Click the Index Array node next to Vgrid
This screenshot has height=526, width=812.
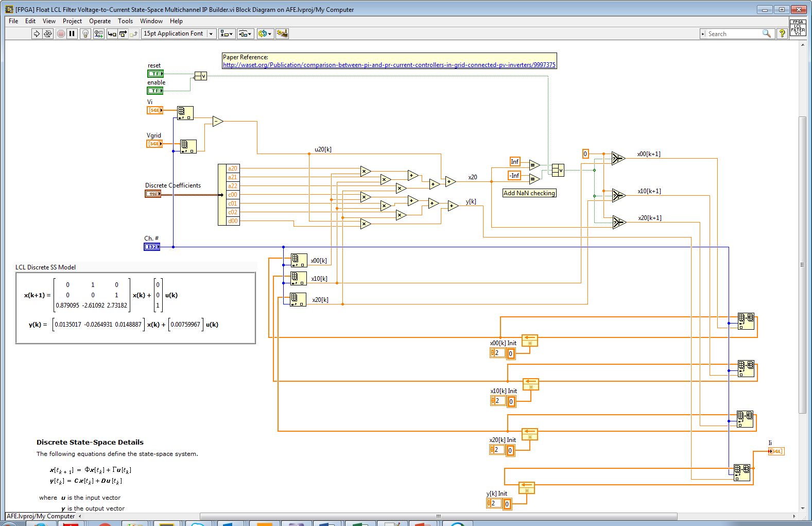click(x=188, y=146)
